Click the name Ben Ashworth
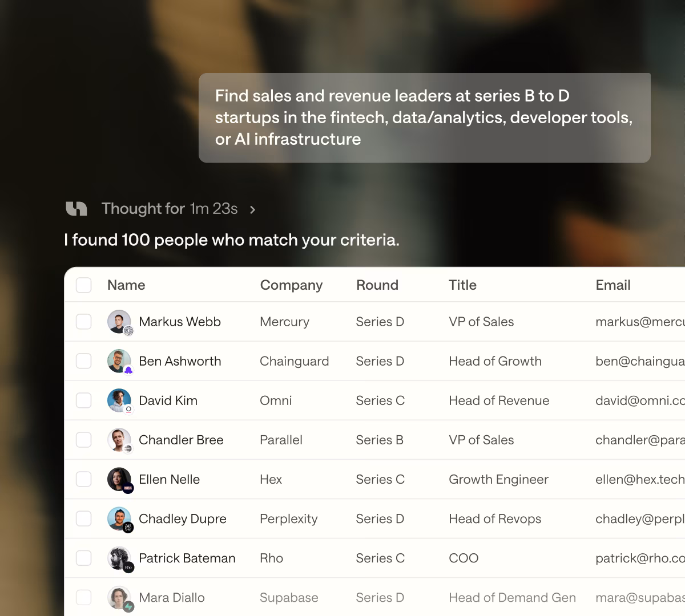The width and height of the screenshot is (685, 616). click(x=180, y=361)
